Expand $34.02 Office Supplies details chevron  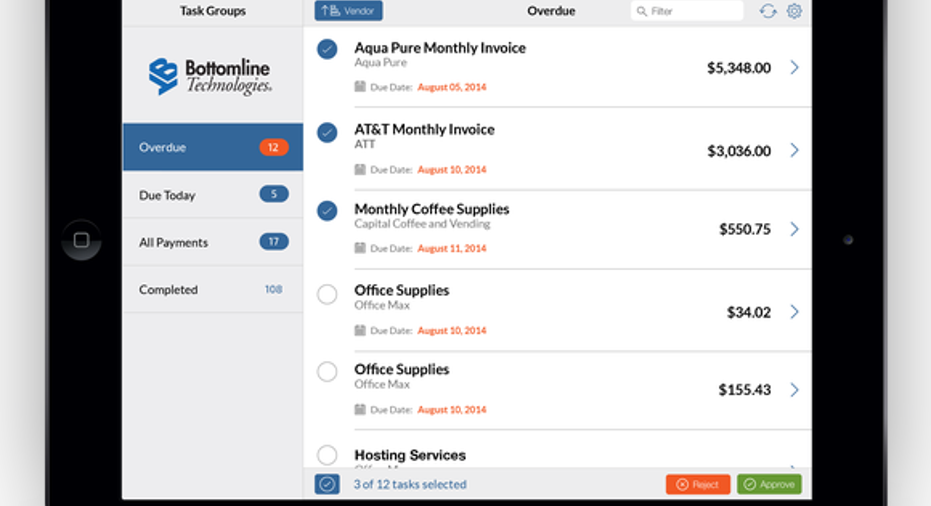click(794, 312)
